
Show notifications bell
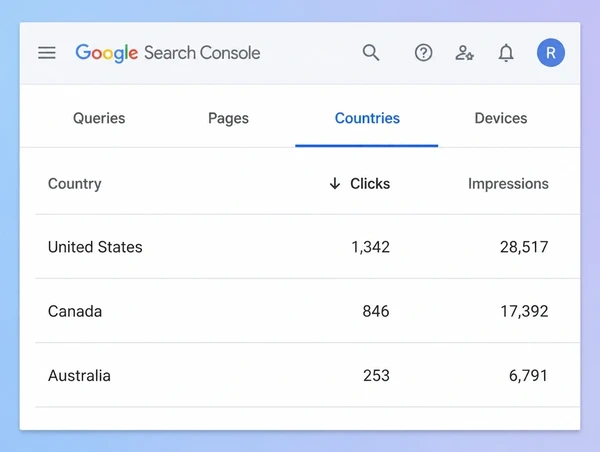pyautogui.click(x=506, y=53)
